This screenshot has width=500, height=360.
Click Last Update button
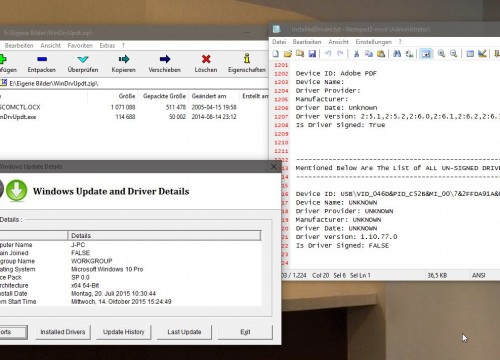[184, 332]
